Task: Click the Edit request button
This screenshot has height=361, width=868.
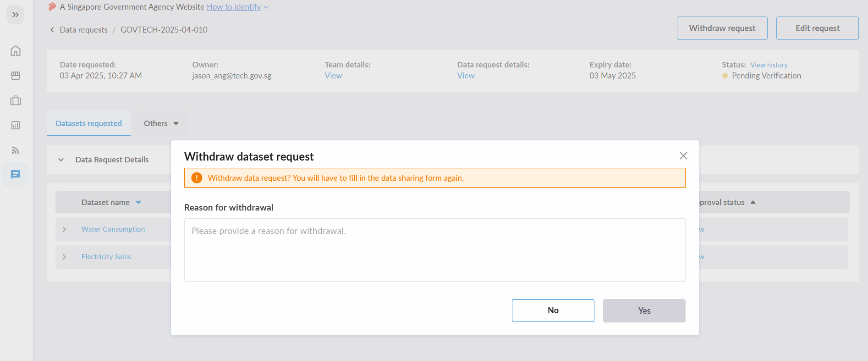Action: tap(818, 28)
